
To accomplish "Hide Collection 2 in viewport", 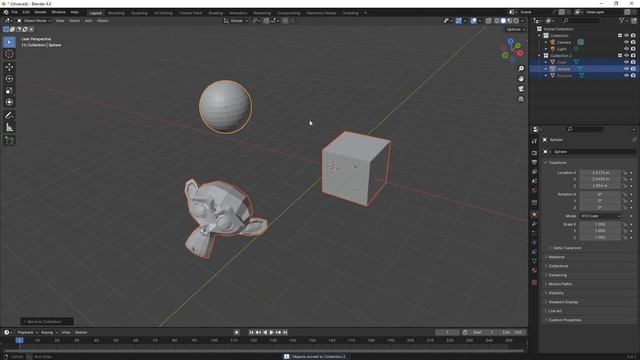I will tap(626, 56).
